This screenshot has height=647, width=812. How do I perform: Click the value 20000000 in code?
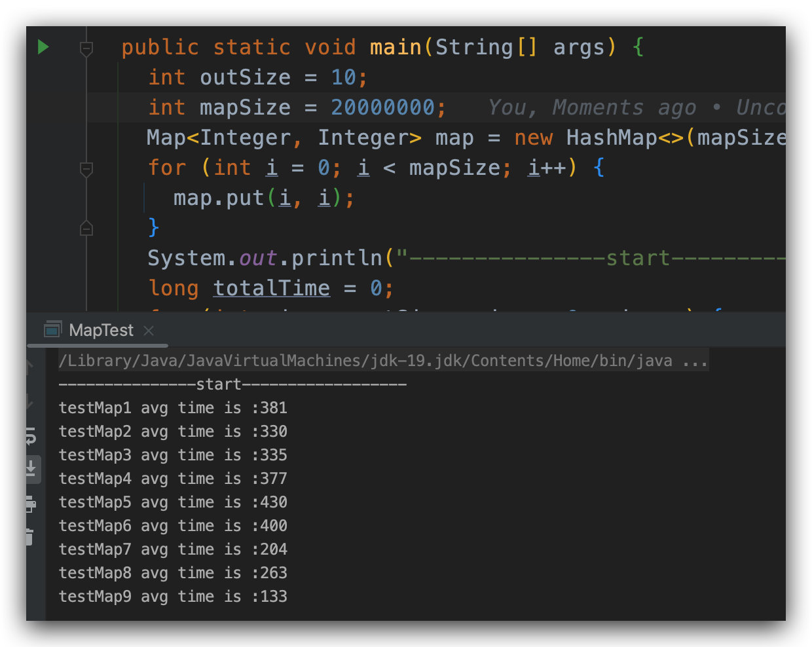tap(382, 107)
